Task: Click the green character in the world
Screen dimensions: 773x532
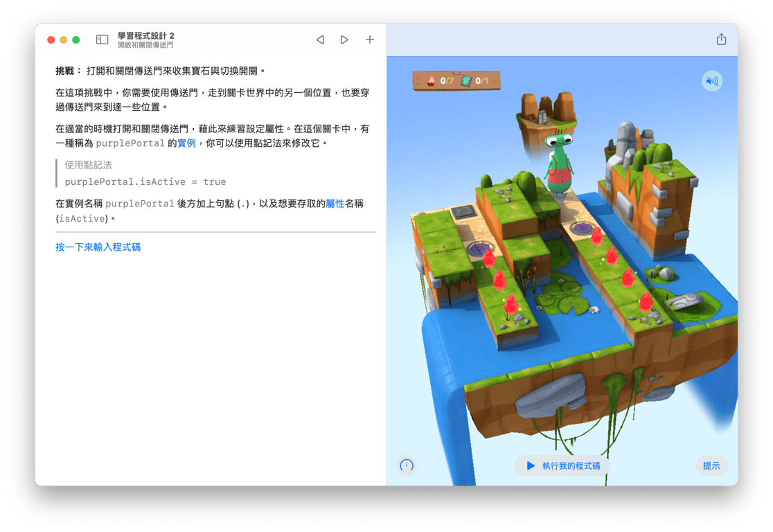Action: pos(560,163)
